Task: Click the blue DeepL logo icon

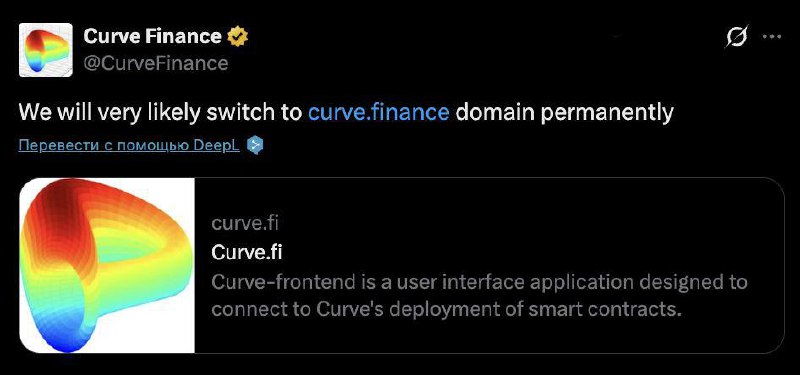Action: click(255, 145)
